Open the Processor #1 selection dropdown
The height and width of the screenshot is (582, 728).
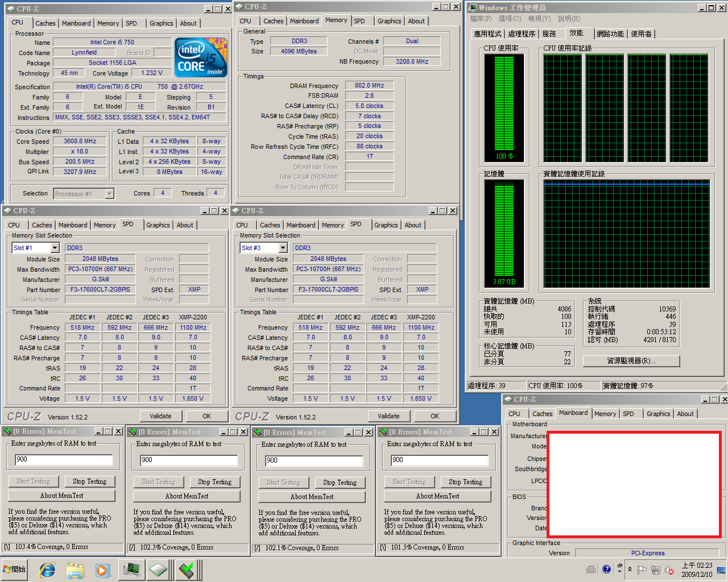coord(110,194)
